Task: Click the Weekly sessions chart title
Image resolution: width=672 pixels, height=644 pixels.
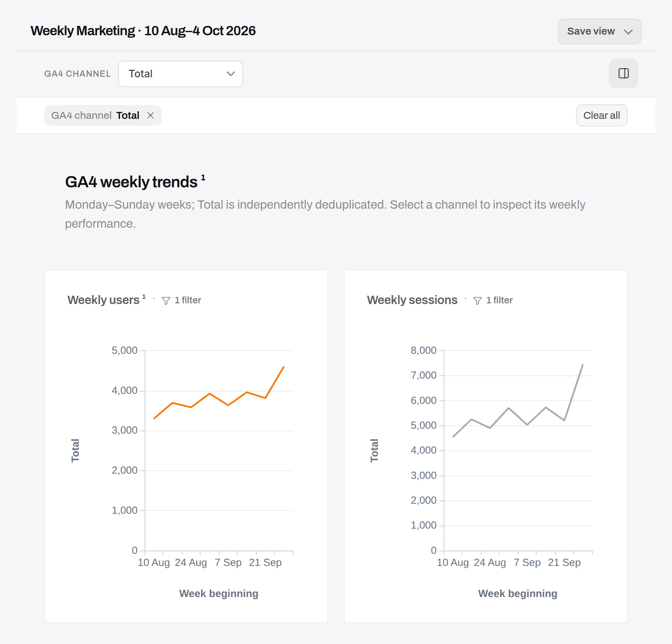Action: (x=412, y=300)
